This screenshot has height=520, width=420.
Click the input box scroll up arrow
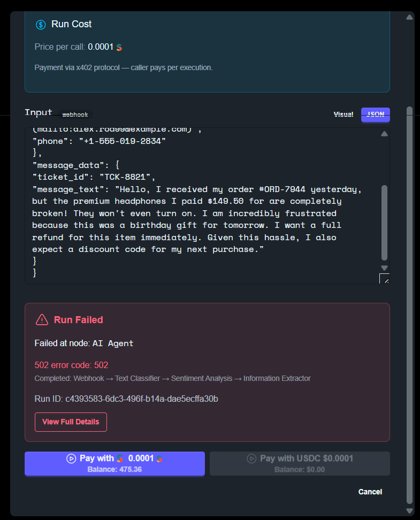coord(384,134)
